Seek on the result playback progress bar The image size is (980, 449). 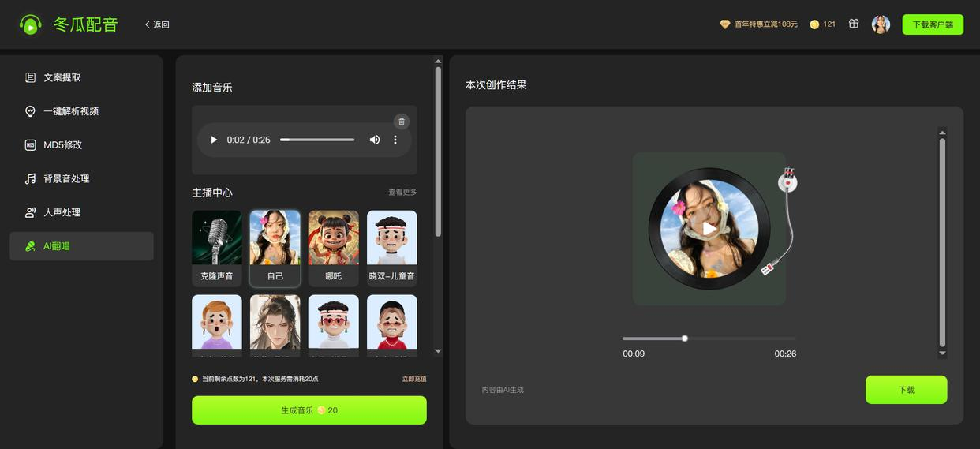click(x=709, y=339)
